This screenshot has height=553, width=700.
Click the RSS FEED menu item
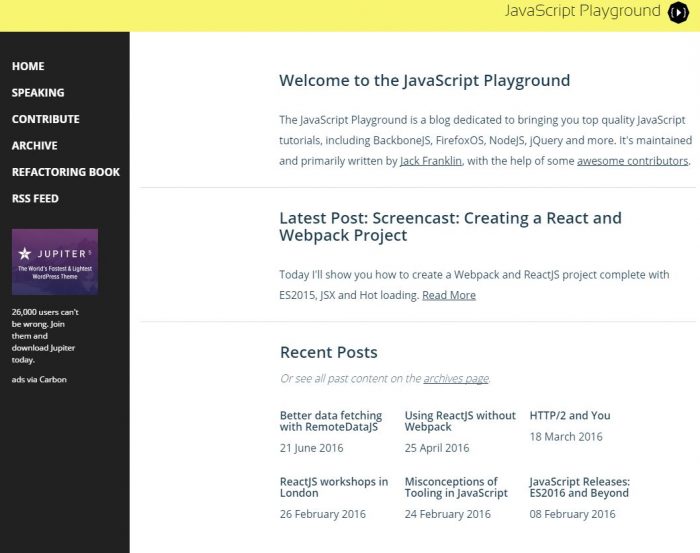(x=35, y=198)
